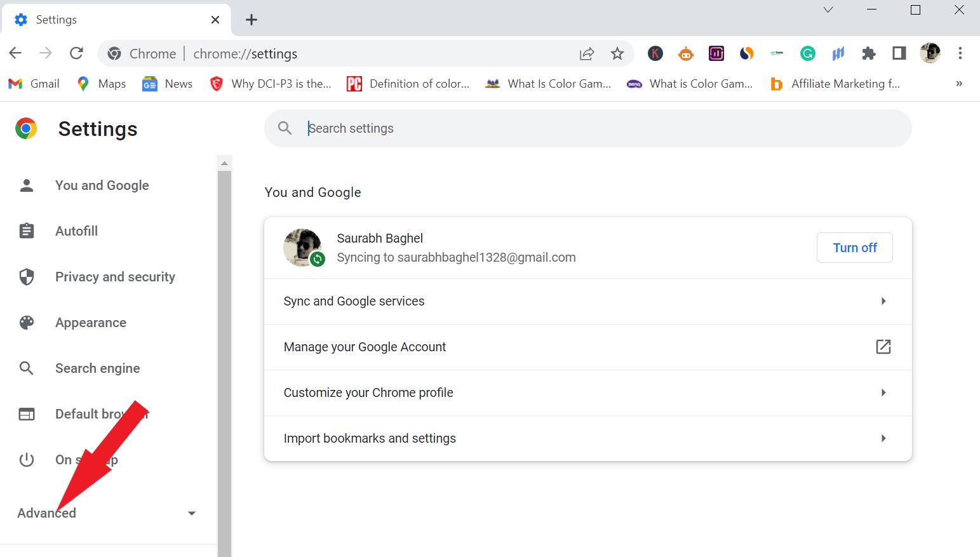
Task: Select the Search engine magnifier icon
Action: click(26, 368)
